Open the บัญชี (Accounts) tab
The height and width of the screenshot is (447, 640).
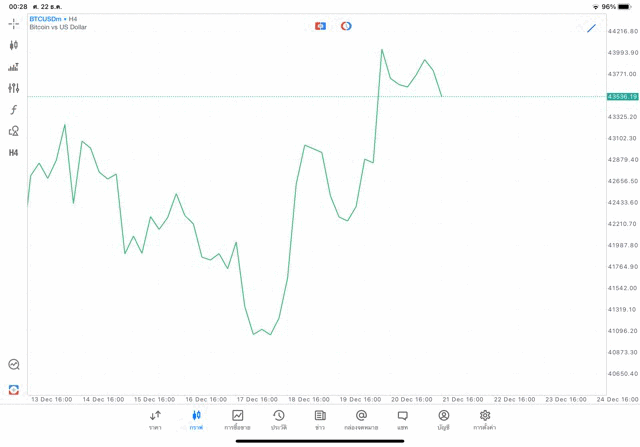pos(443,420)
